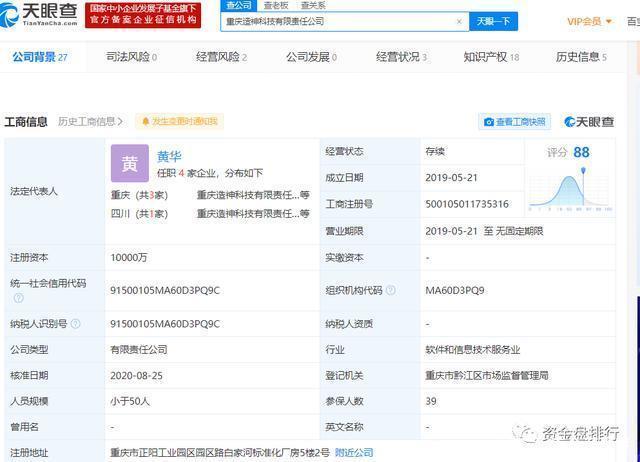Select the 查关系 search tab
This screenshot has height=462, width=640.
(313, 5)
